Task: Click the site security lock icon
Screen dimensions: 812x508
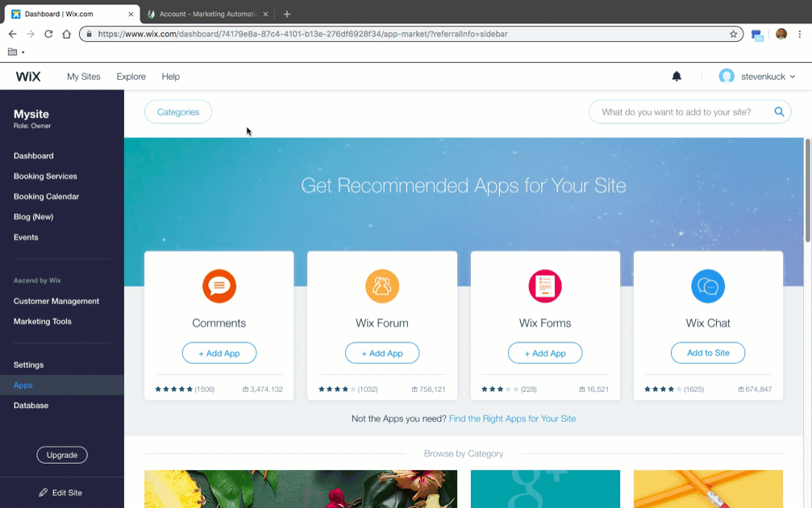Action: (x=89, y=34)
